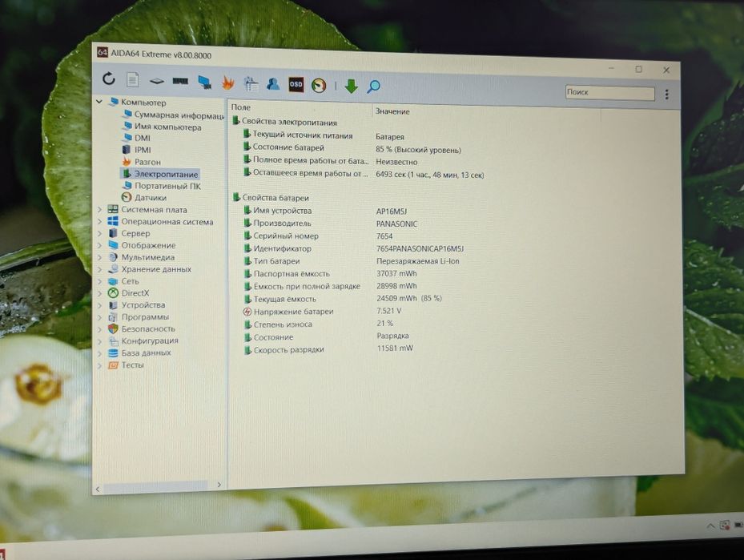Click the 37037 mWh value

point(396,274)
